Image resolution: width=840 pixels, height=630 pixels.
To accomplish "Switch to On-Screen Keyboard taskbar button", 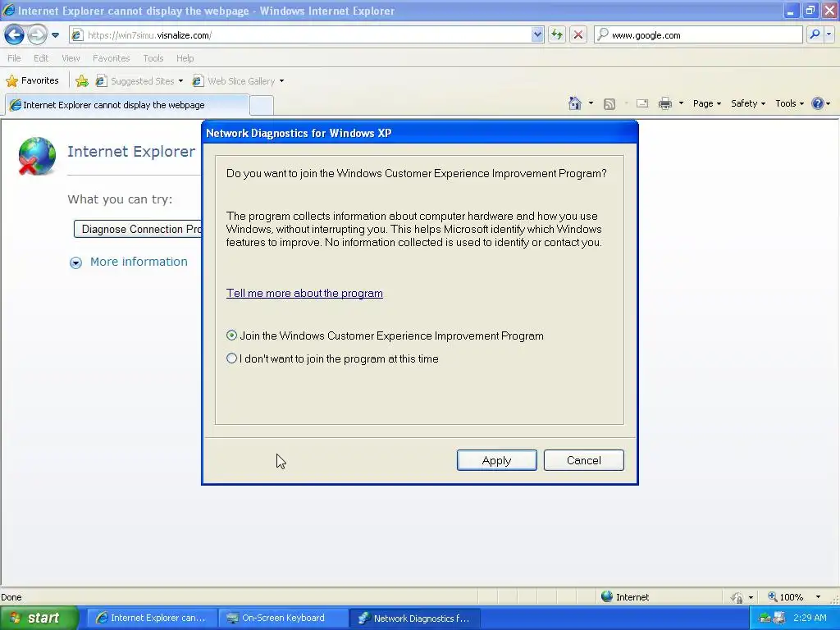I will pos(283,618).
